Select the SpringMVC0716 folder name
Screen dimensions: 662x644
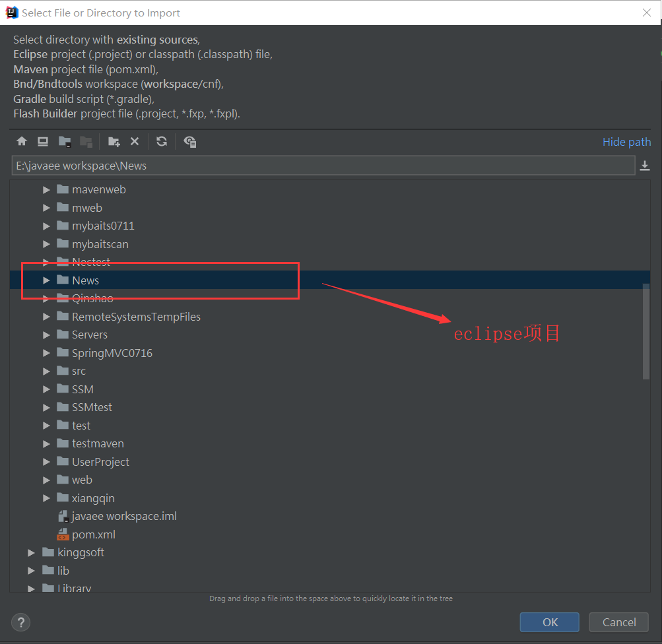112,353
